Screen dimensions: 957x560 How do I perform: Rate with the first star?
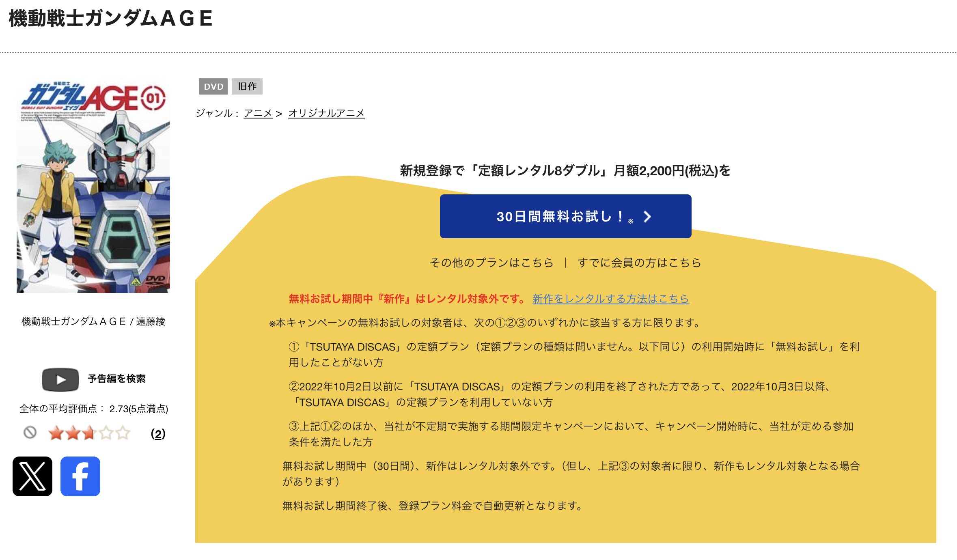(x=56, y=433)
